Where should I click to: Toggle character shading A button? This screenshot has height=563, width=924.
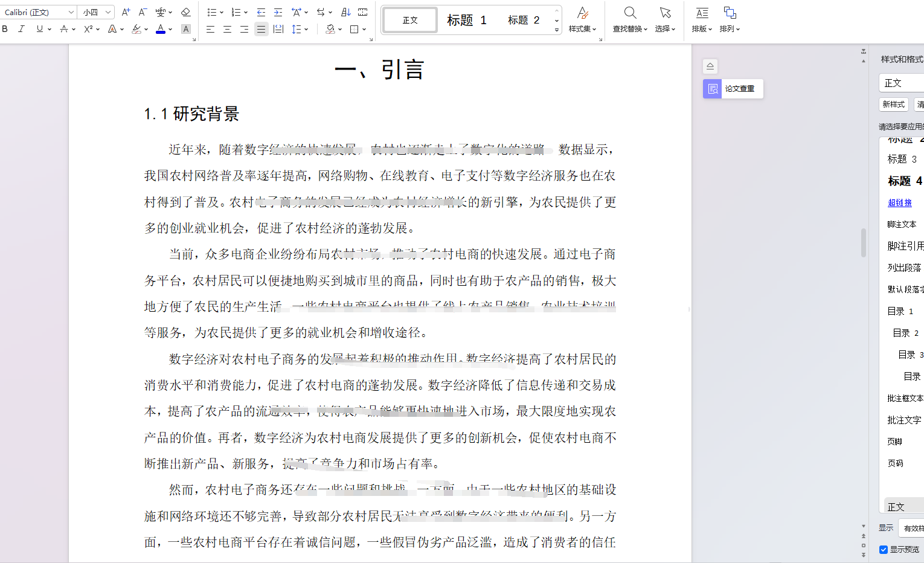[186, 29]
